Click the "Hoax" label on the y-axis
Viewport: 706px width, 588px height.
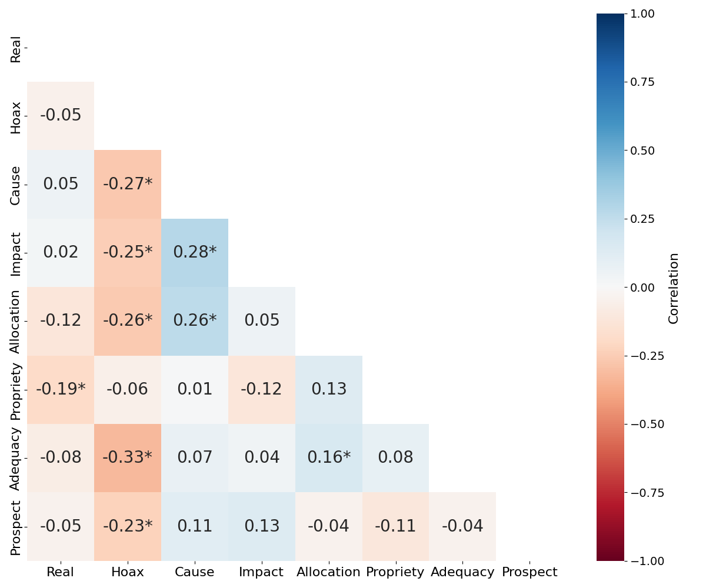(x=16, y=116)
